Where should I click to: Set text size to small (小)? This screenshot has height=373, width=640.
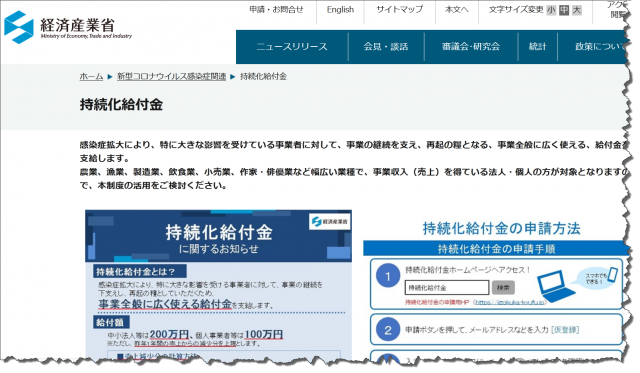coord(551,10)
